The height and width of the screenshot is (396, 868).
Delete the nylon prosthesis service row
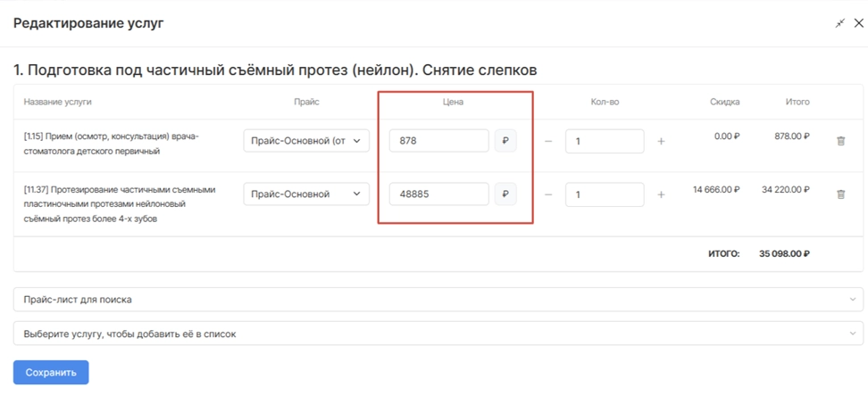click(x=839, y=194)
